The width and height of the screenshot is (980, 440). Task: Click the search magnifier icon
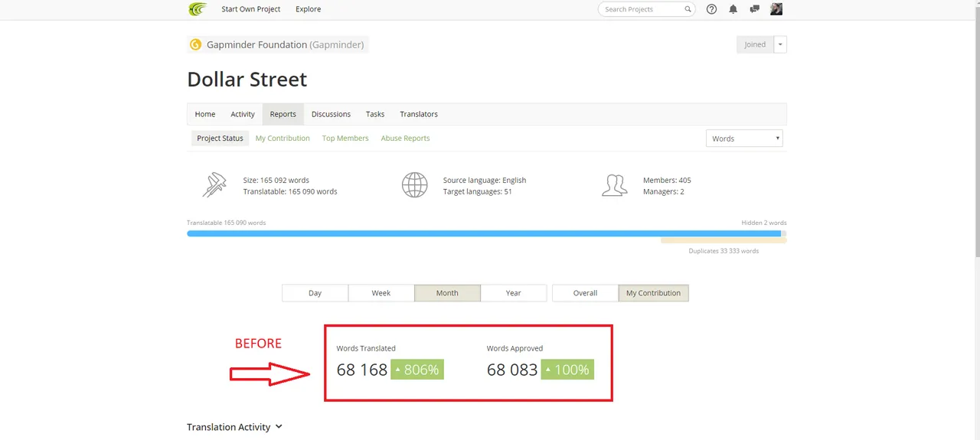(688, 9)
